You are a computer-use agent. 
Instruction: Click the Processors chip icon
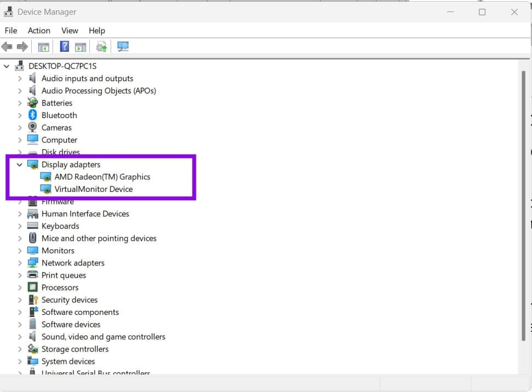tap(33, 288)
